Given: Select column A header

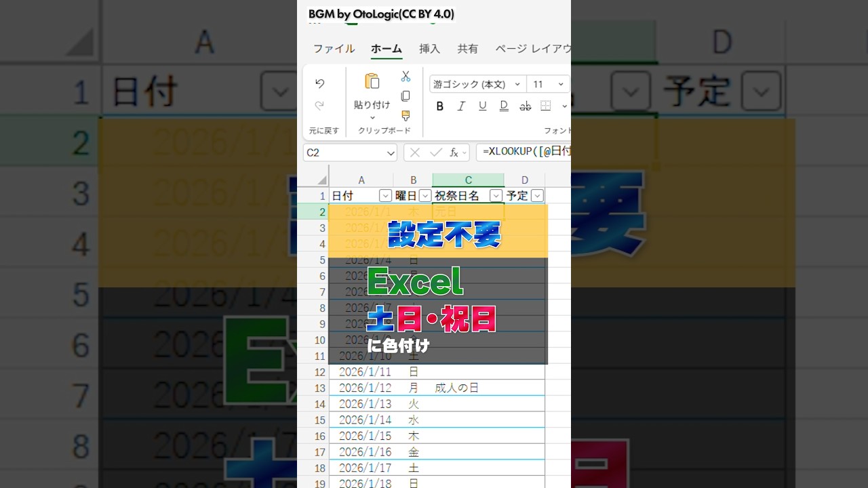Looking at the screenshot, I should (x=361, y=180).
